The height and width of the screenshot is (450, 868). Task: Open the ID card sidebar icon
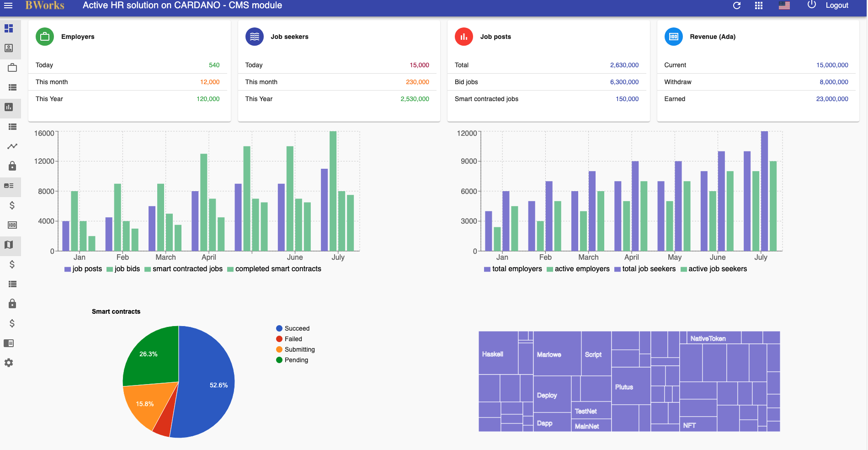tap(9, 186)
